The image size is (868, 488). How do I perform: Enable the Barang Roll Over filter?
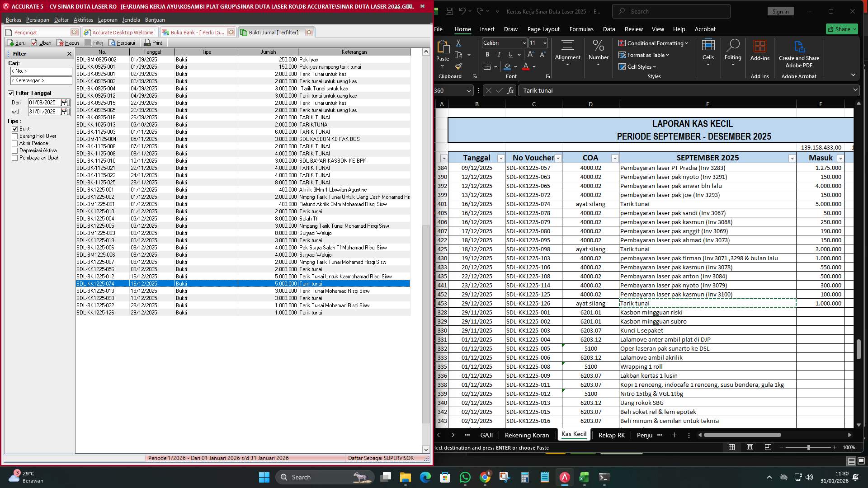[x=15, y=136]
